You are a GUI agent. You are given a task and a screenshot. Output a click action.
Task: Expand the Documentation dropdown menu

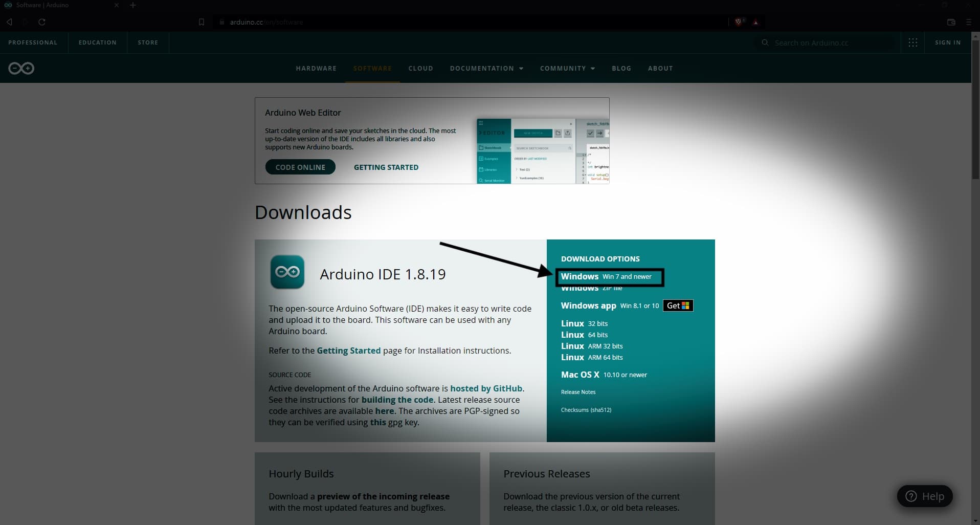click(486, 68)
